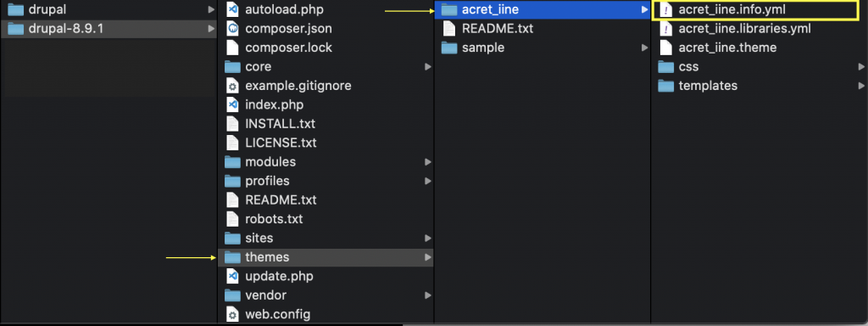The image size is (868, 326).
Task: Select the themes folder row
Action: pos(325,257)
